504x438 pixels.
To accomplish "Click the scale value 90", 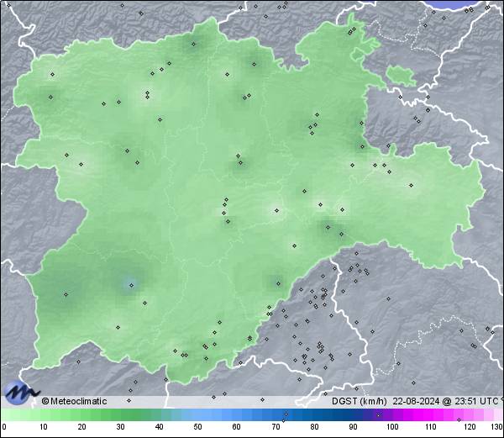I will point(353,427).
